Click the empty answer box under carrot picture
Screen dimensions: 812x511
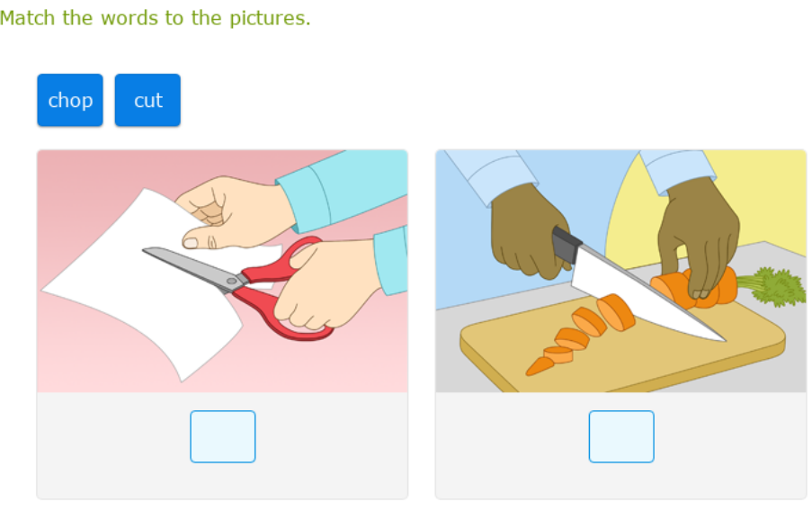(x=621, y=436)
